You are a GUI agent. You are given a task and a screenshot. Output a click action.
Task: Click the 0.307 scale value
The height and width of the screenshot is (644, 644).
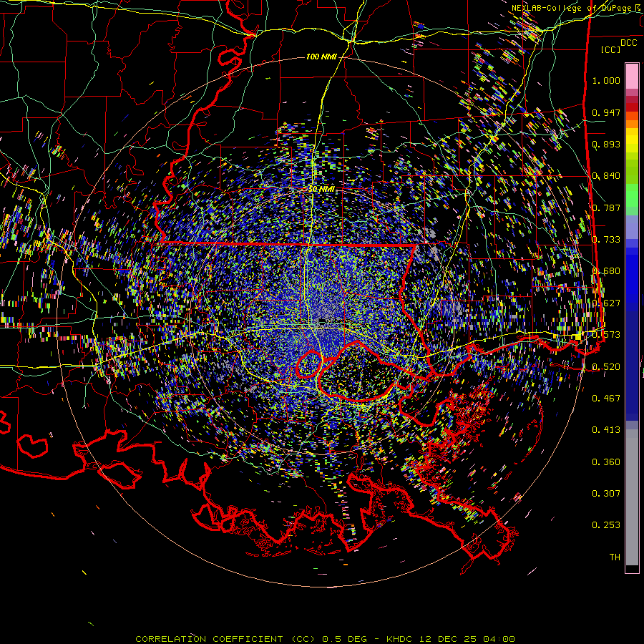[606, 494]
